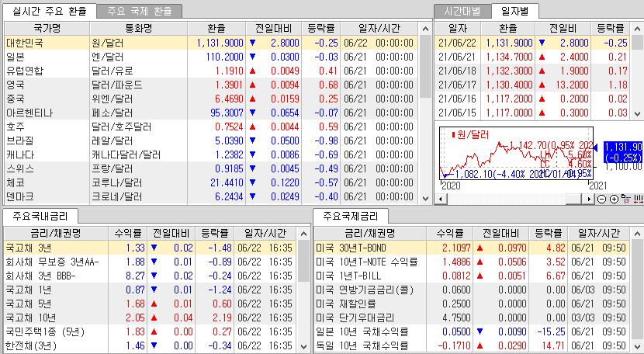This screenshot has width=644, height=354.
Task: Switch to the 주요 국제 환율 tab
Action: (139, 11)
